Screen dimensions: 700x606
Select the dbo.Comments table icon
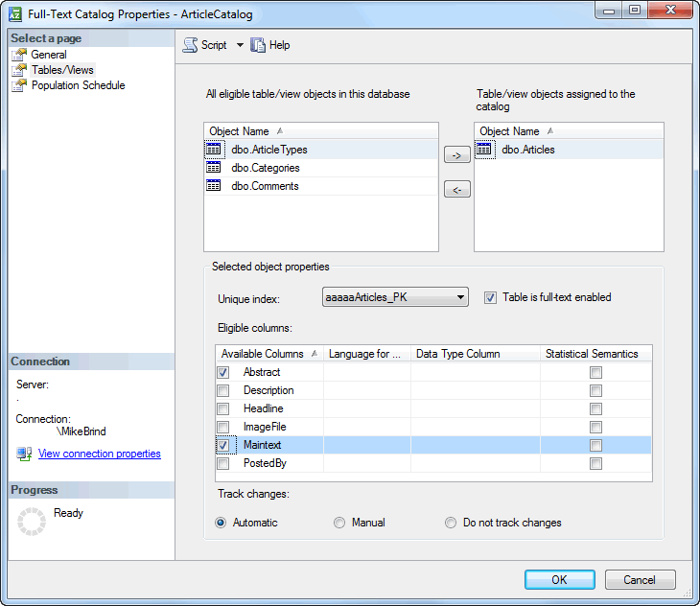pos(214,186)
